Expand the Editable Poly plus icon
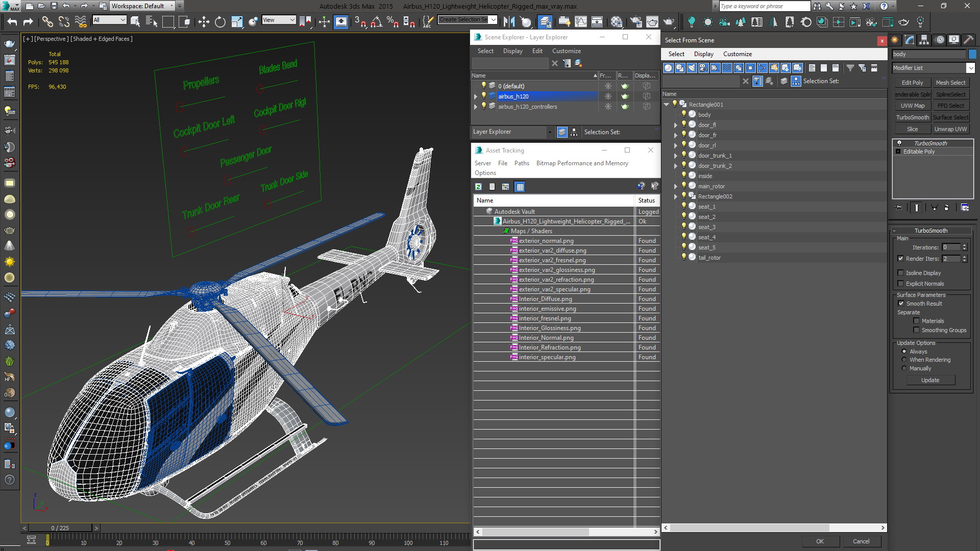The image size is (980, 551). click(898, 152)
